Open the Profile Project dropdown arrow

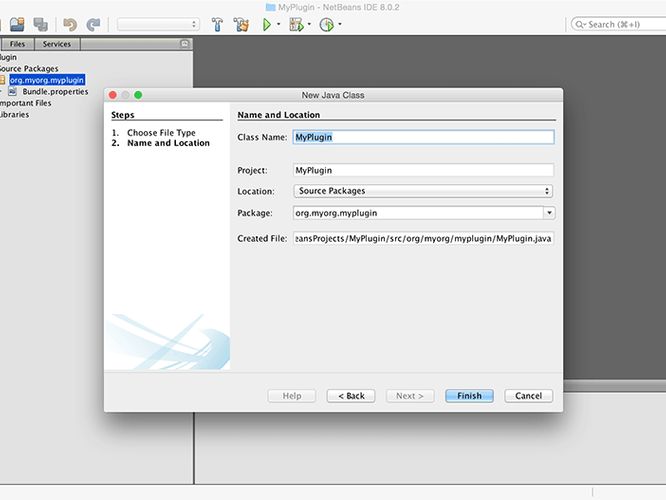[340, 24]
